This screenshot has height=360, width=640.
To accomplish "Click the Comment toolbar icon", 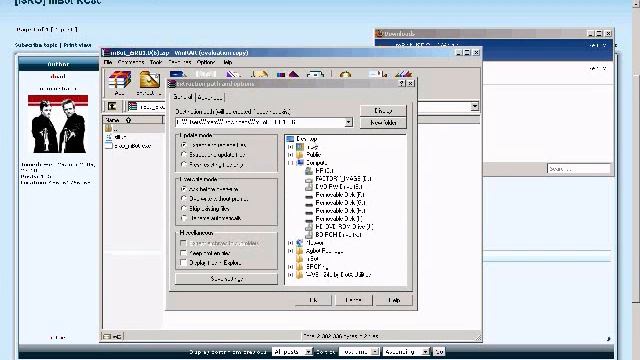I will coord(378,74).
